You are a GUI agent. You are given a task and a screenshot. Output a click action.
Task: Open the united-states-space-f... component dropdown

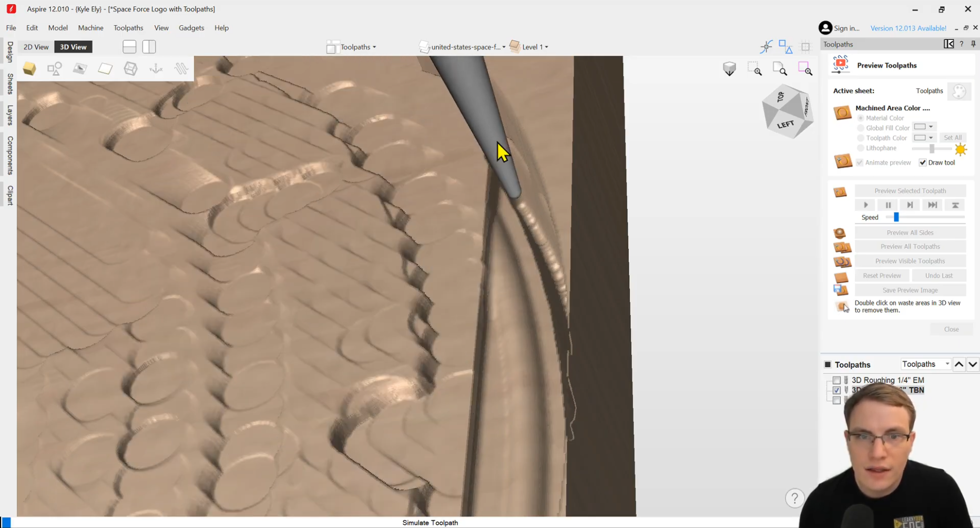pyautogui.click(x=463, y=47)
